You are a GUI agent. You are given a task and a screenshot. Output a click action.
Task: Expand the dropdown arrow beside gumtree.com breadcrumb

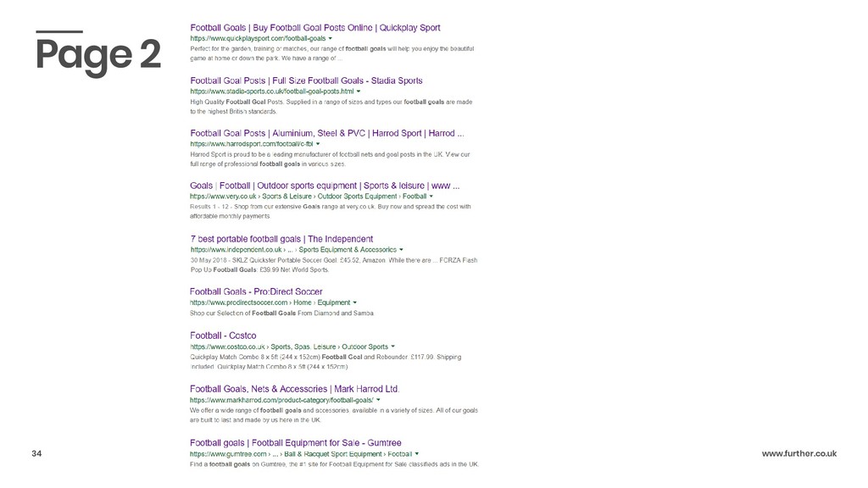417,454
